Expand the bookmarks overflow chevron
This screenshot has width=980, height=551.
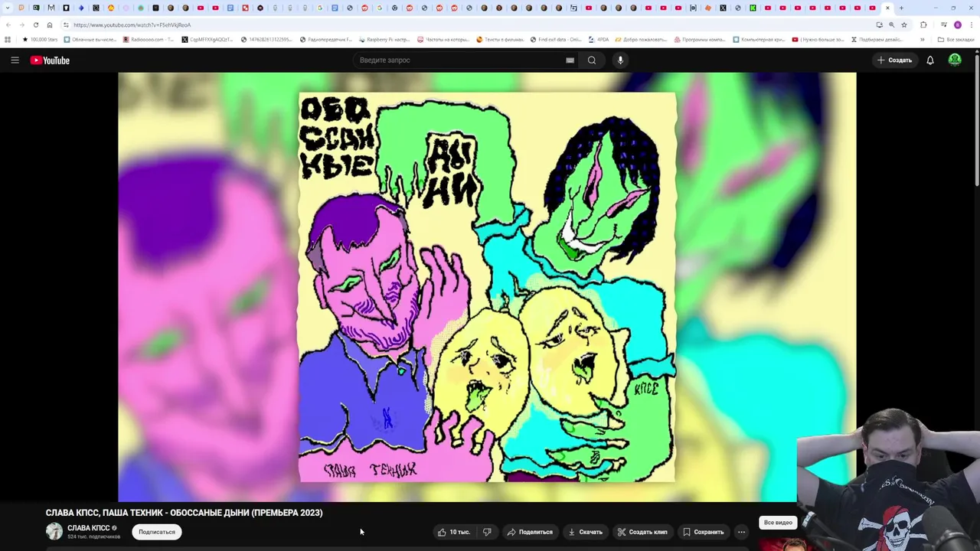(922, 39)
